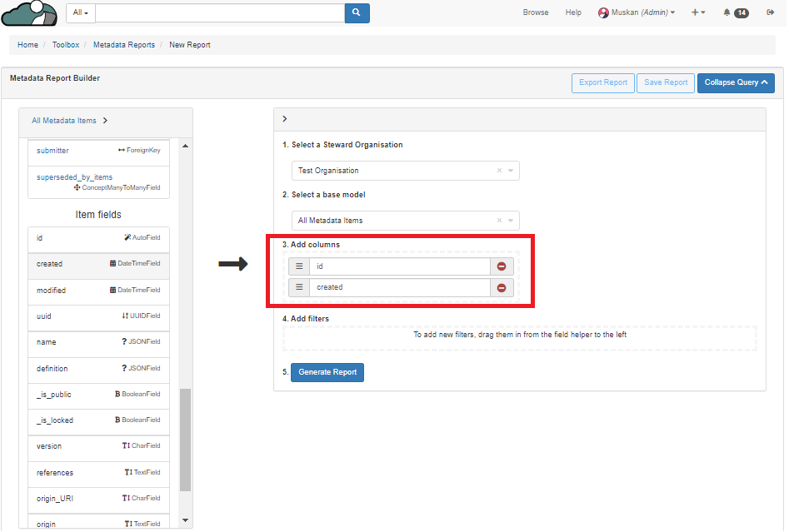Go to Metadata Reports breadcrumb

pyautogui.click(x=124, y=45)
